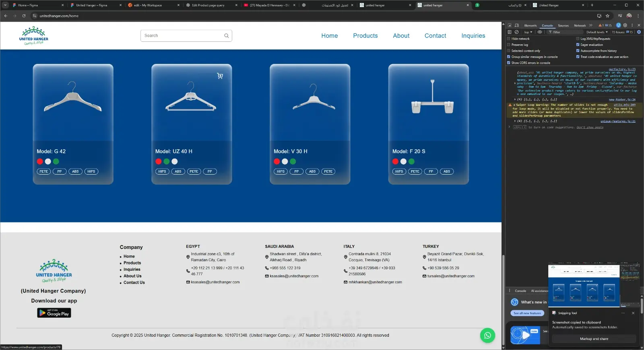Open the Default levels dropdown

tap(597, 32)
